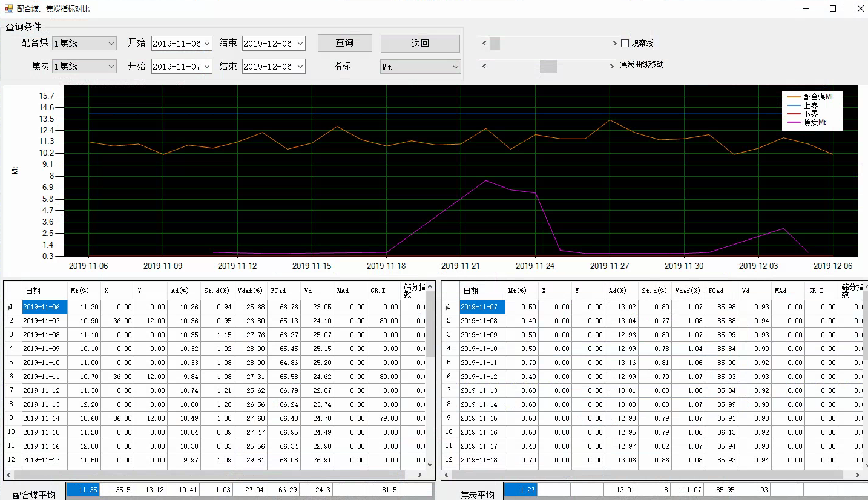The width and height of the screenshot is (868, 500).
Task: Enable the 观察线 checkbox
Action: coord(625,44)
